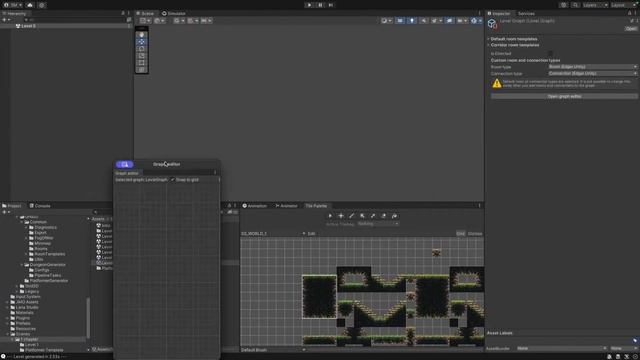Open the AssetBundle name dropdown

pyautogui.click(x=561, y=348)
